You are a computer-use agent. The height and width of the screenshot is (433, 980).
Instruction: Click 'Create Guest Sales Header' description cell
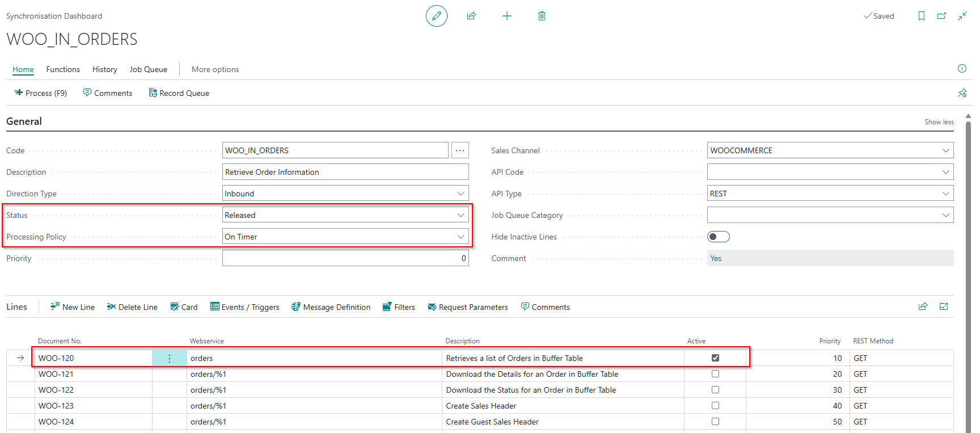click(563, 422)
